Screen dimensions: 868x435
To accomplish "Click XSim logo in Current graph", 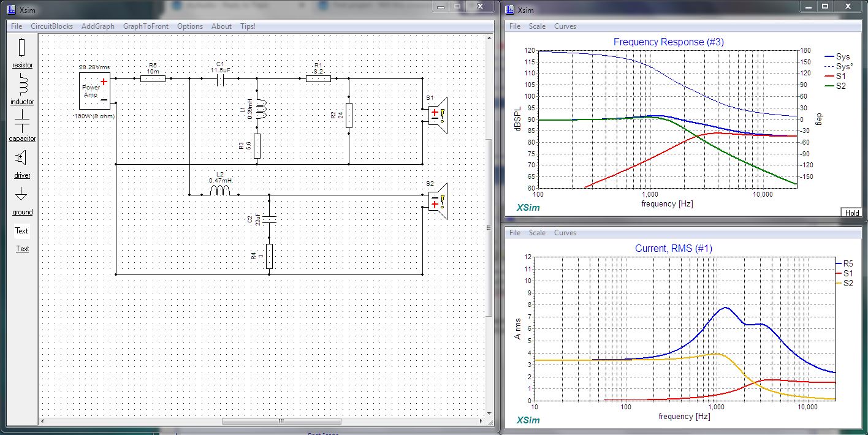I will point(528,420).
